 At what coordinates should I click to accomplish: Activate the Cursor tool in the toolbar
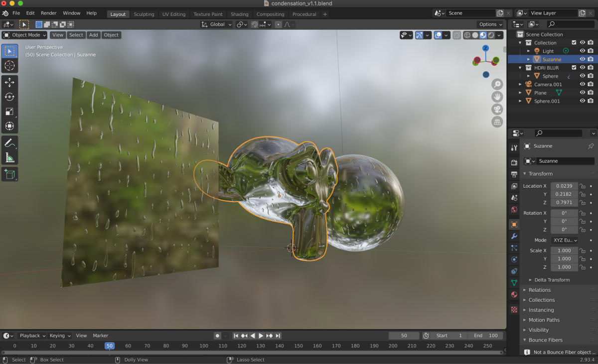point(9,66)
